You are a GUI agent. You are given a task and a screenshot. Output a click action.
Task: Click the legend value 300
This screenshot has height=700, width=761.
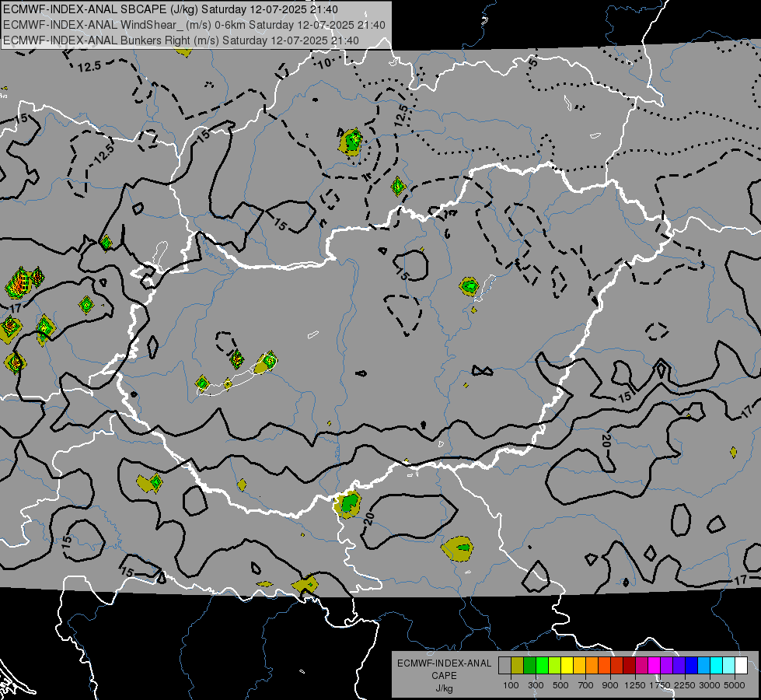coord(536,685)
